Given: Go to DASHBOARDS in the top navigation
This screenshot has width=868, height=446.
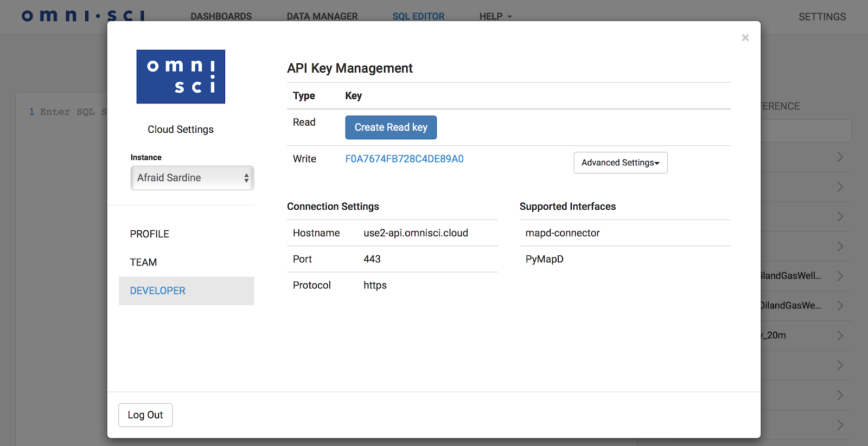Looking at the screenshot, I should [x=221, y=16].
